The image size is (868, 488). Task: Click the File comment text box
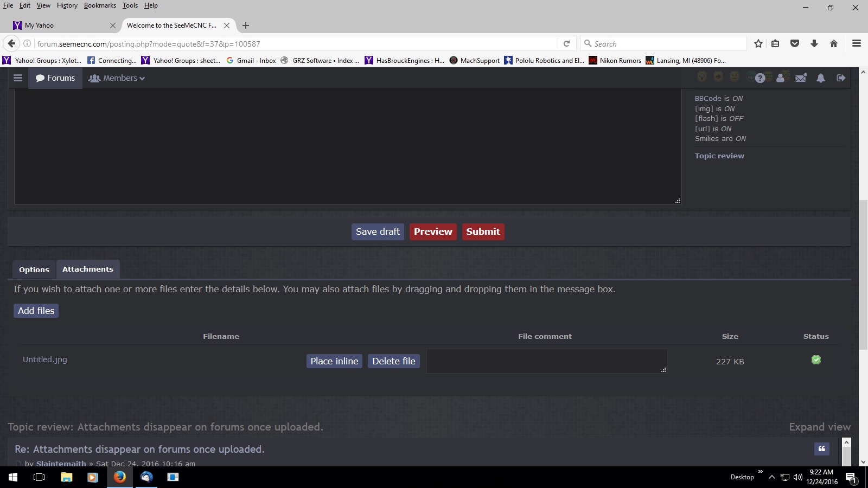click(546, 361)
